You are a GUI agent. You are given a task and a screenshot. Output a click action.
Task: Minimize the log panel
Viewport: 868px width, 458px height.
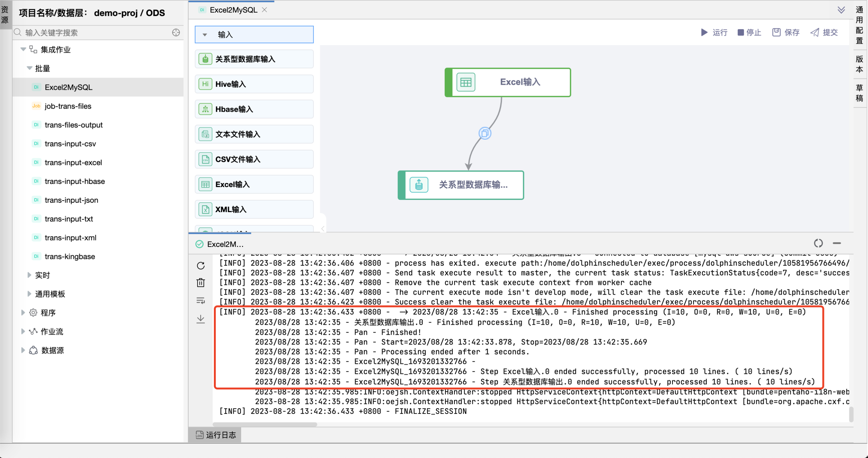pos(837,243)
